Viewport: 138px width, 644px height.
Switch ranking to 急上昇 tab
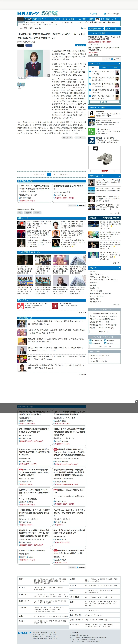tap(104, 68)
